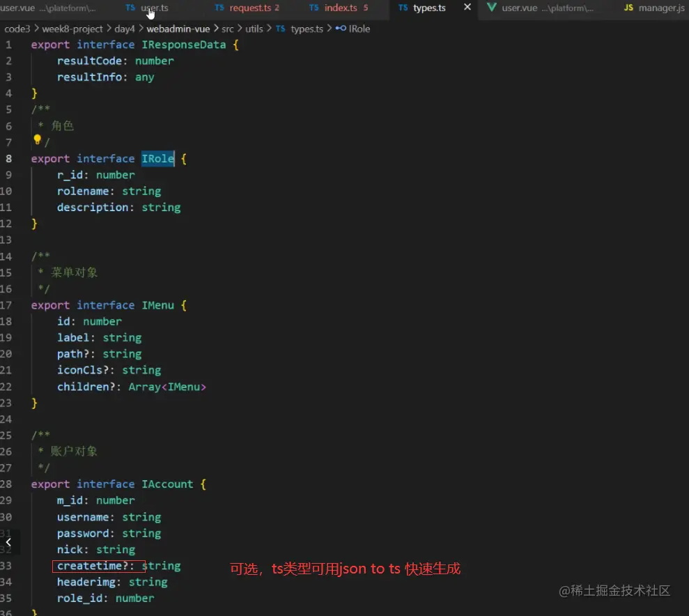Viewport: 689px width, 616px height.
Task: Click the role_id property
Action: click(x=79, y=598)
